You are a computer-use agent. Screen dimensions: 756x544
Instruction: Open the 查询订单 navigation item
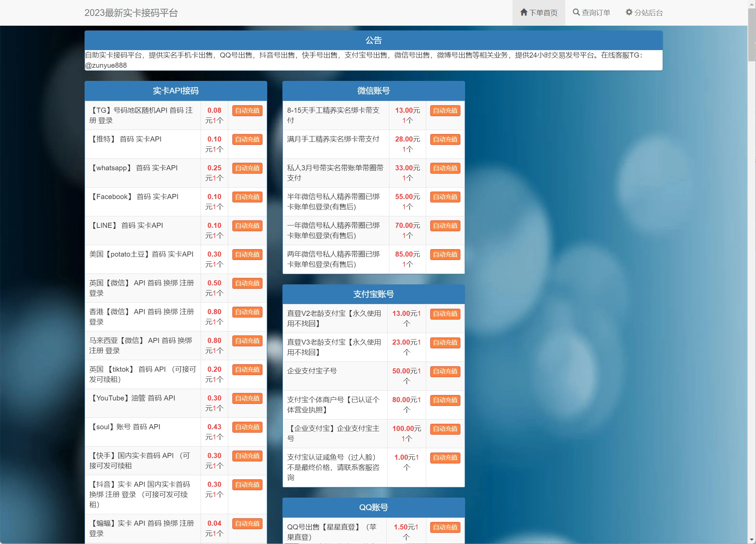coord(596,13)
